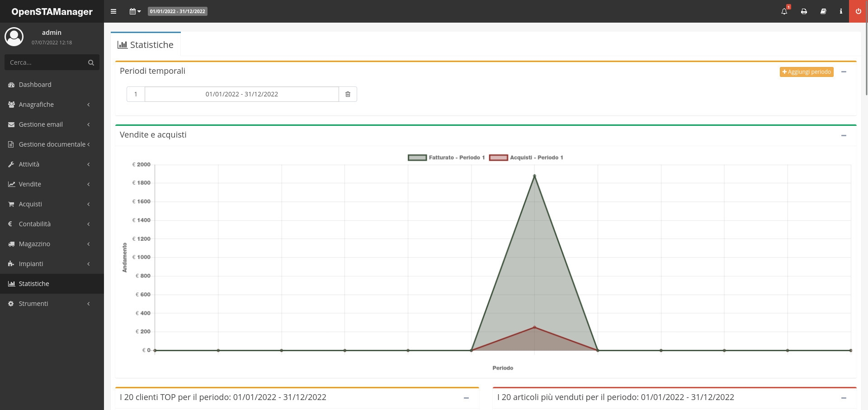Image resolution: width=868 pixels, height=410 pixels.
Task: Click the printer icon in top bar
Action: [x=804, y=11]
